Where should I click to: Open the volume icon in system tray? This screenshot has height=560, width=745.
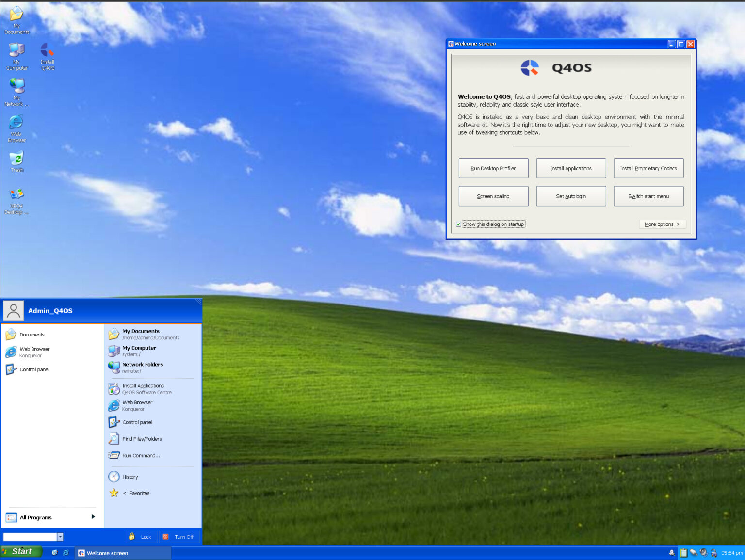pyautogui.click(x=703, y=553)
